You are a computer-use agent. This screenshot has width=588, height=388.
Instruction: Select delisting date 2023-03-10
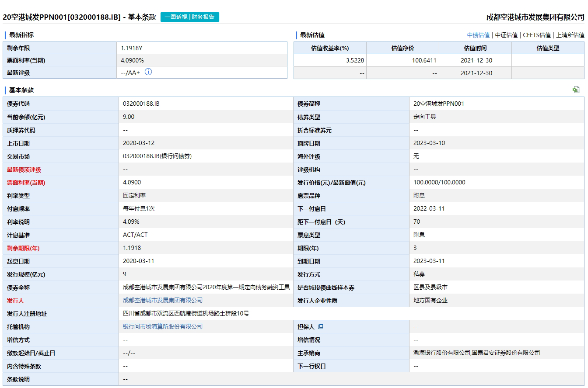(429, 143)
